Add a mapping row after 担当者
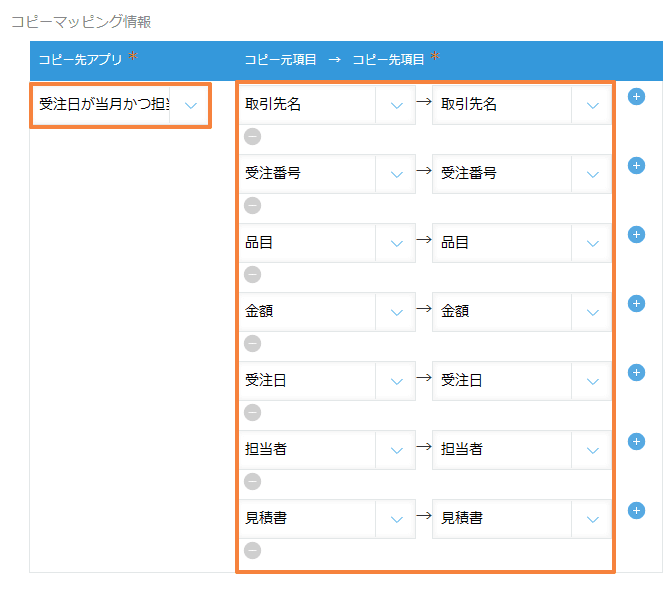Viewport: 663px width, 594px height. 636,441
